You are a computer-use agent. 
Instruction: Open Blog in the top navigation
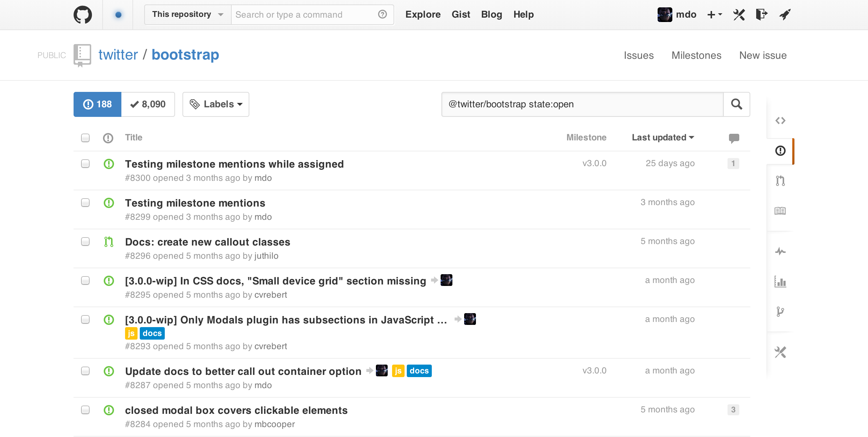(x=491, y=15)
